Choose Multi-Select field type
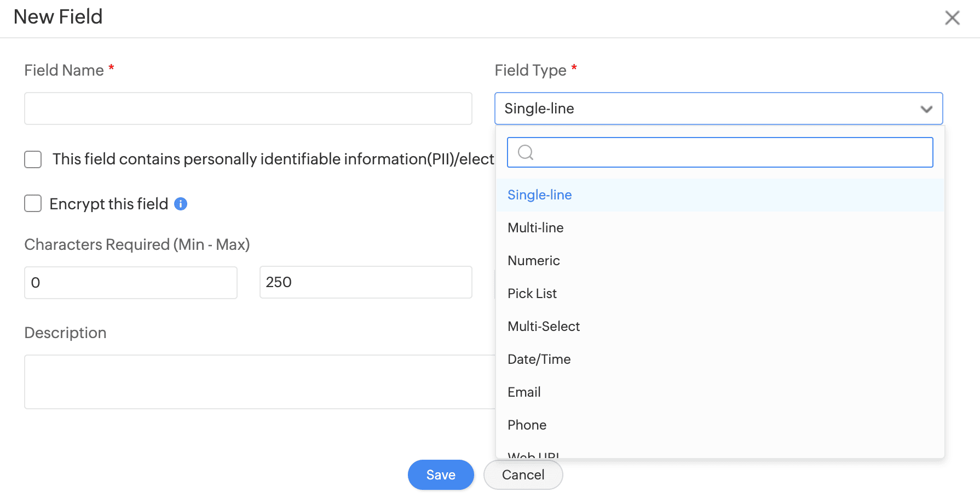Image resolution: width=980 pixels, height=503 pixels. coord(543,327)
